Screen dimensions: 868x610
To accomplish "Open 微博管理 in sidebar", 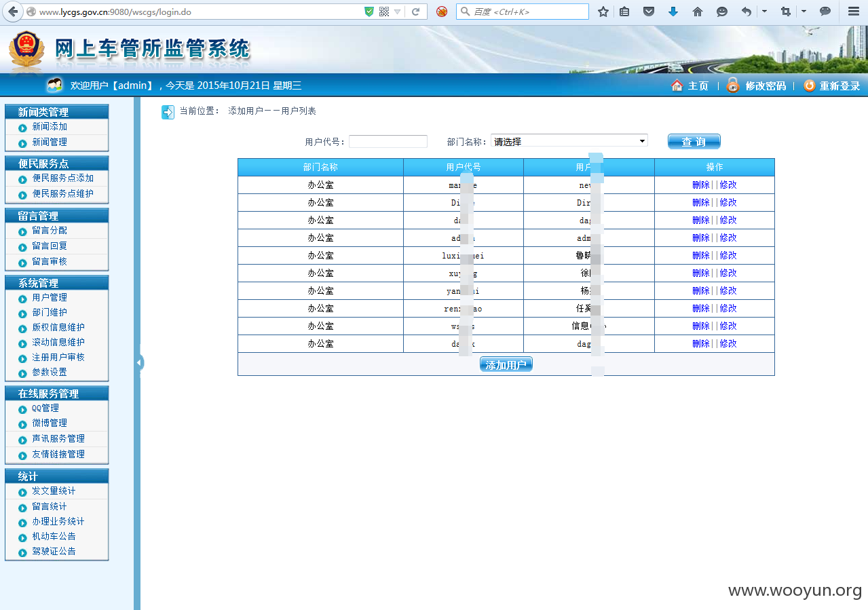I will point(50,423).
